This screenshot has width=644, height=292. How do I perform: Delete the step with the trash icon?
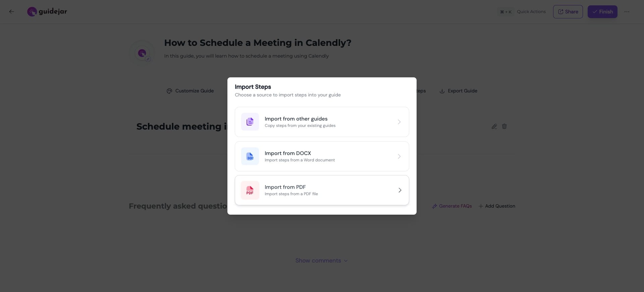tap(504, 127)
